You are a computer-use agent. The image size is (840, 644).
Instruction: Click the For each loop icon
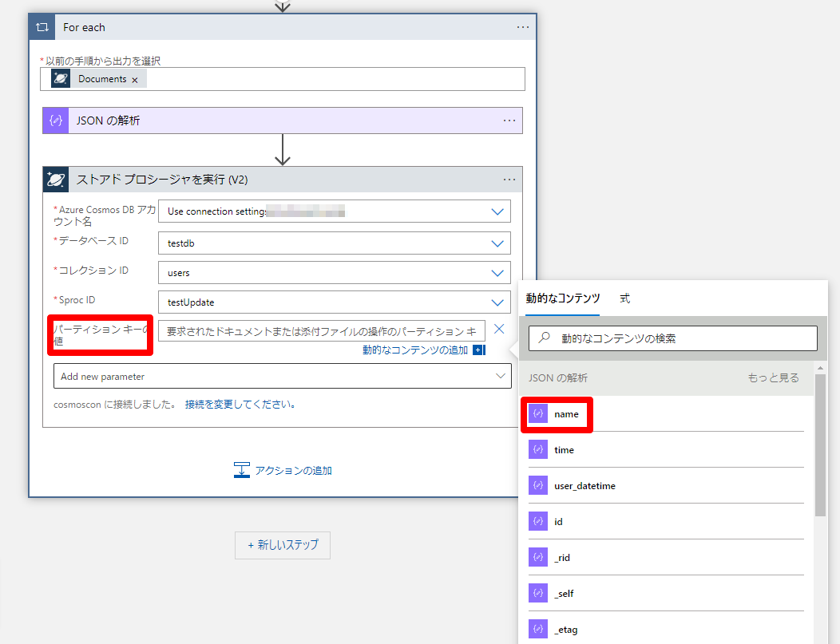[x=42, y=27]
